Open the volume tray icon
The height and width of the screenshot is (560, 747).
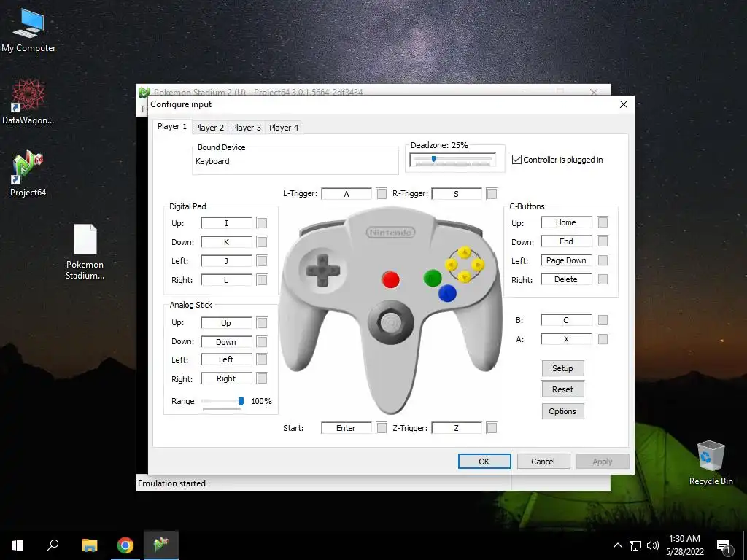pyautogui.click(x=653, y=545)
